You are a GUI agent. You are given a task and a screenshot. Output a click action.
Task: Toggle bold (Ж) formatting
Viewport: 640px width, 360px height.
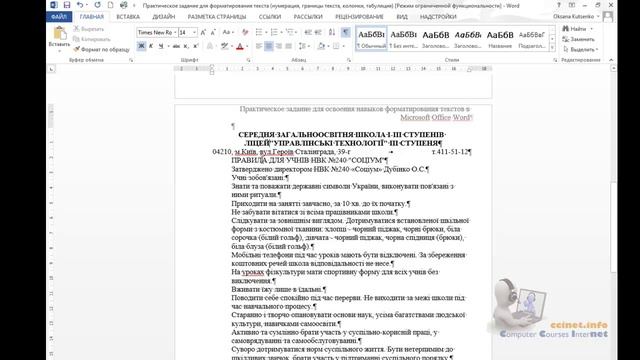click(x=141, y=46)
